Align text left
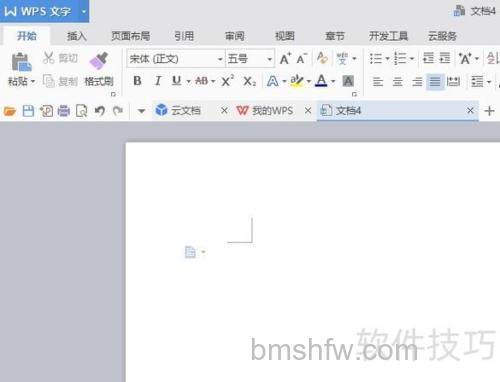The image size is (500, 382). [378, 82]
